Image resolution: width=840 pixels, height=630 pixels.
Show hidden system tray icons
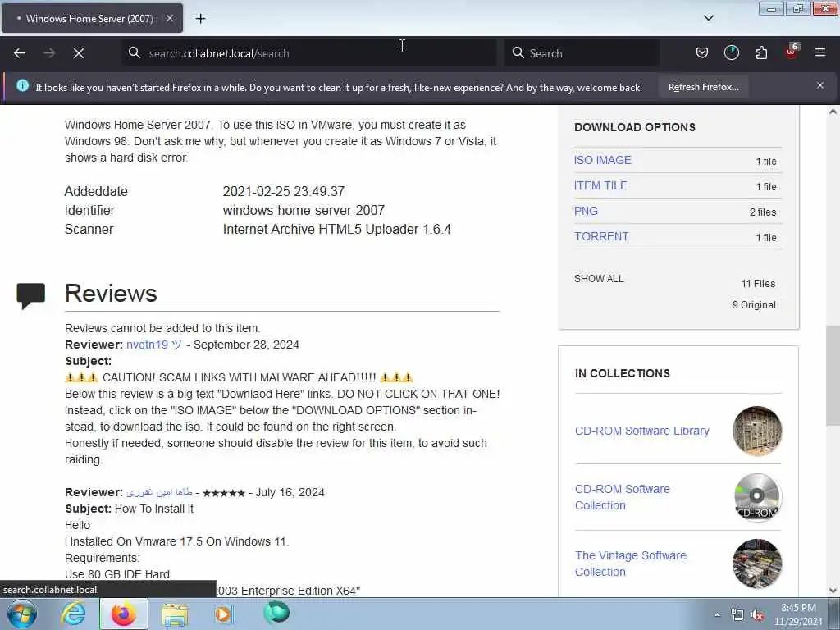pos(717,614)
